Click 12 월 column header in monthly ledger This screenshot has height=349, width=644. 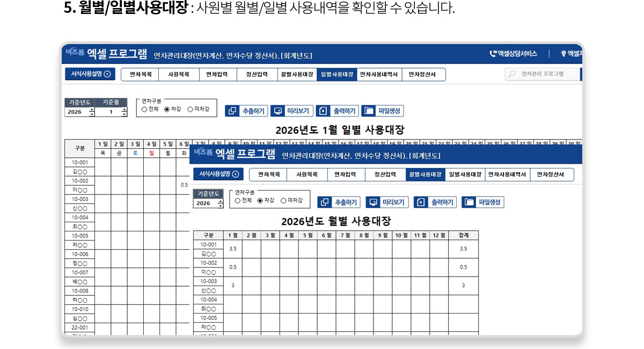pos(439,236)
